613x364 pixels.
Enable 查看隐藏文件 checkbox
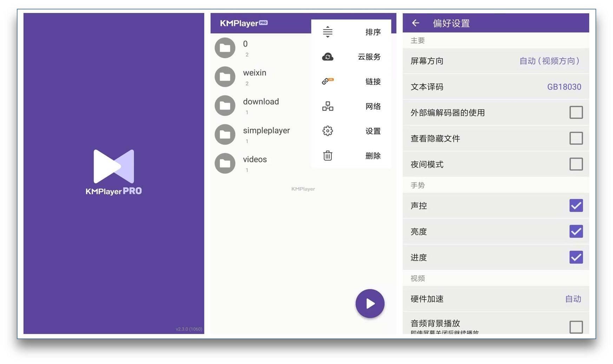point(576,138)
